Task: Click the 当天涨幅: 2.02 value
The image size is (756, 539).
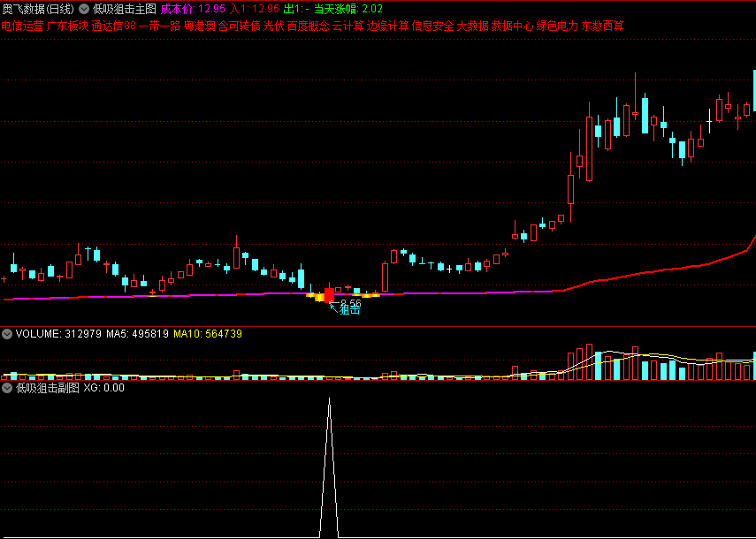Action: 348,9
